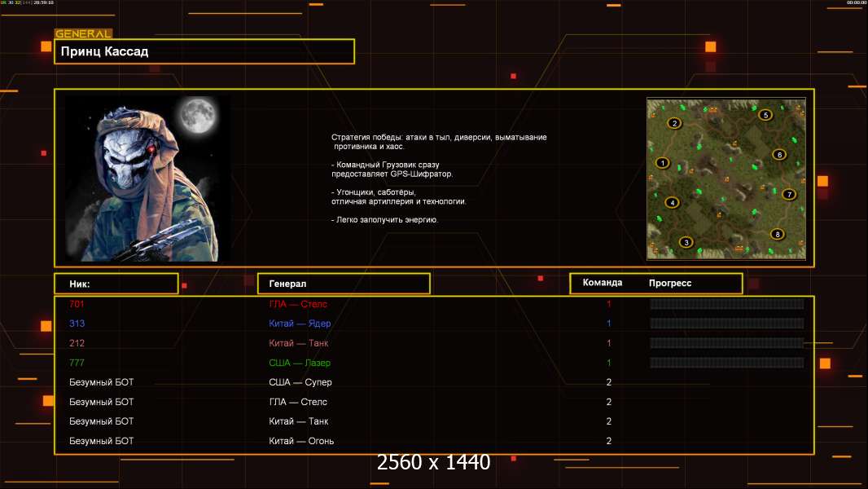Select player 701 nickname in the list

(x=77, y=304)
